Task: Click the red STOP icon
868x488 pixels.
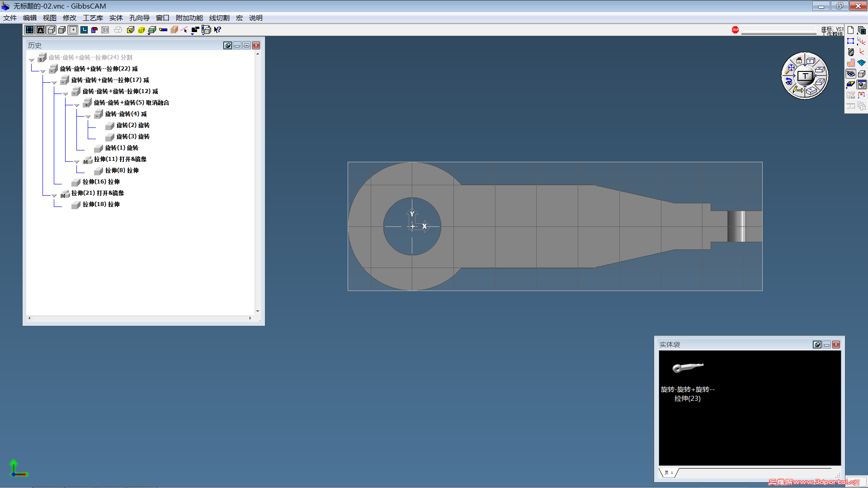Action: [x=735, y=30]
